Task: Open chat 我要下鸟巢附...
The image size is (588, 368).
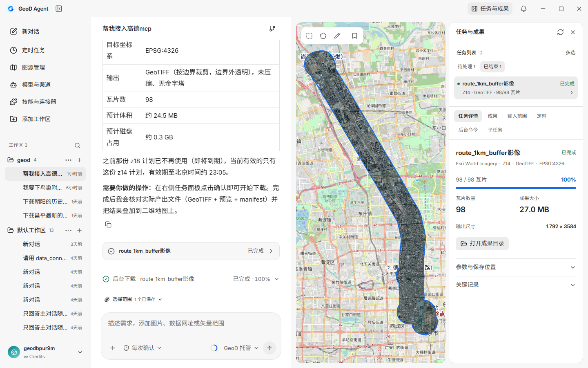Action: tap(46, 188)
